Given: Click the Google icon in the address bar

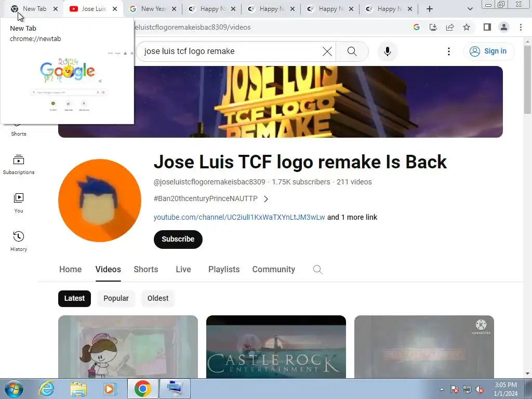Looking at the screenshot, I should [416, 27].
